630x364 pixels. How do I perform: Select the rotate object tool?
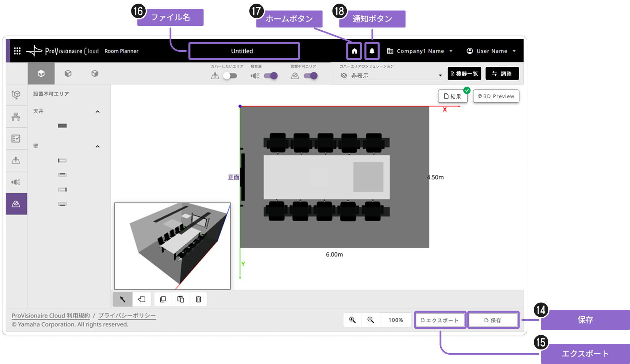click(x=142, y=299)
